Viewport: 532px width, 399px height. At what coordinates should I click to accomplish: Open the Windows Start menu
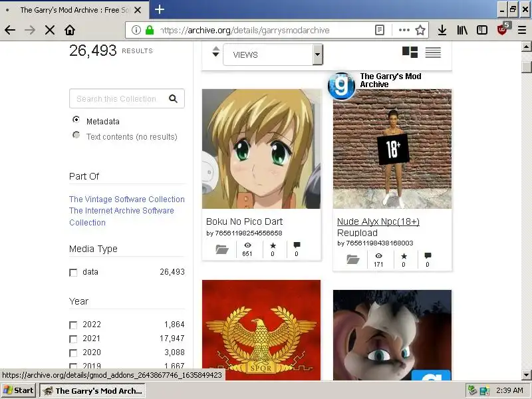[x=19, y=390]
